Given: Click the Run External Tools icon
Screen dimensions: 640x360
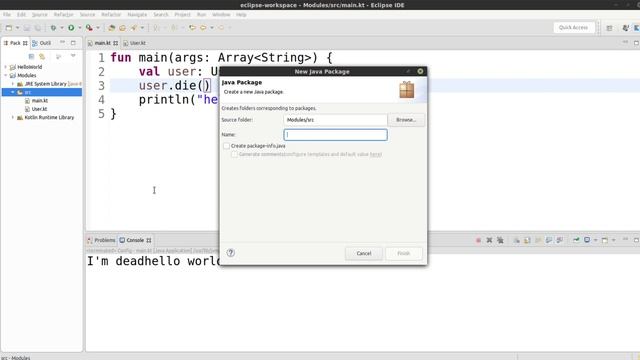Looking at the screenshot, I should pos(89,28).
